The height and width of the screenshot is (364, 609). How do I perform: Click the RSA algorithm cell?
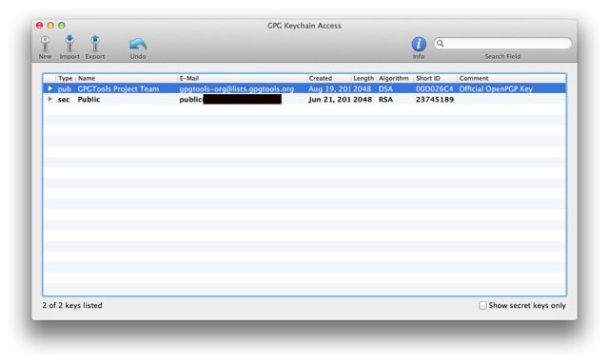point(385,100)
